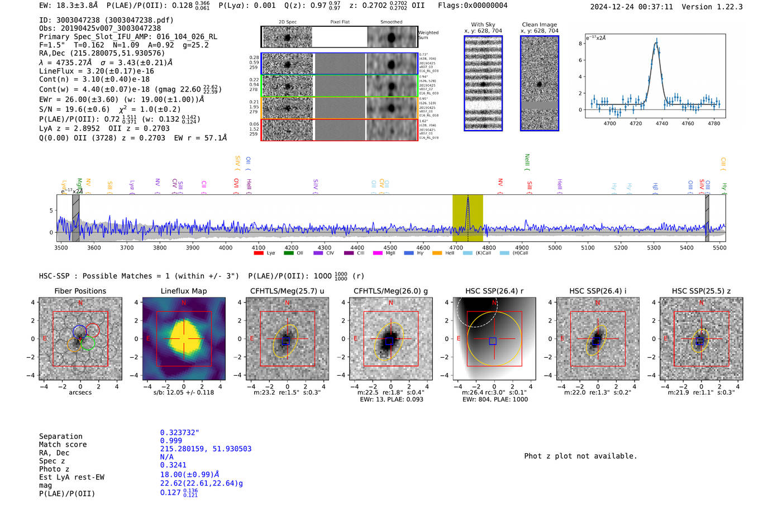Click the LineFlux = 3.20(±0.17)e-16 value
The width and height of the screenshot is (782, 532).
[97, 71]
